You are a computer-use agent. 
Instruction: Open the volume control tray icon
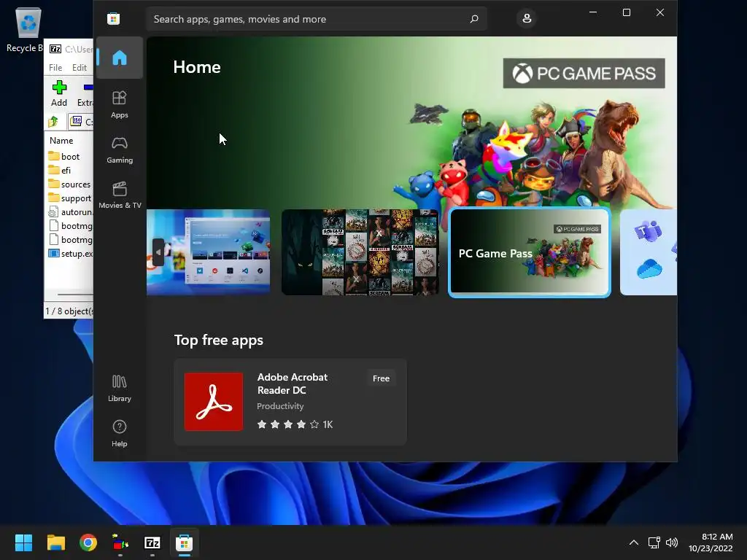point(672,542)
